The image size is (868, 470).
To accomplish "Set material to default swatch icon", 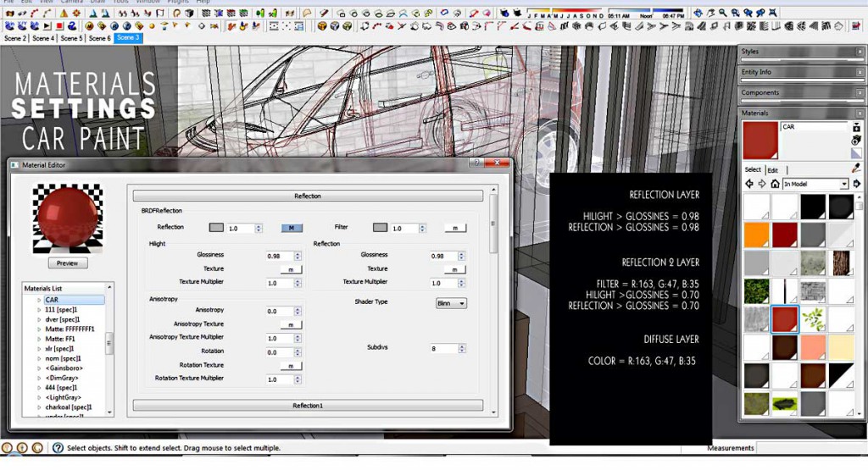I will 856,153.
